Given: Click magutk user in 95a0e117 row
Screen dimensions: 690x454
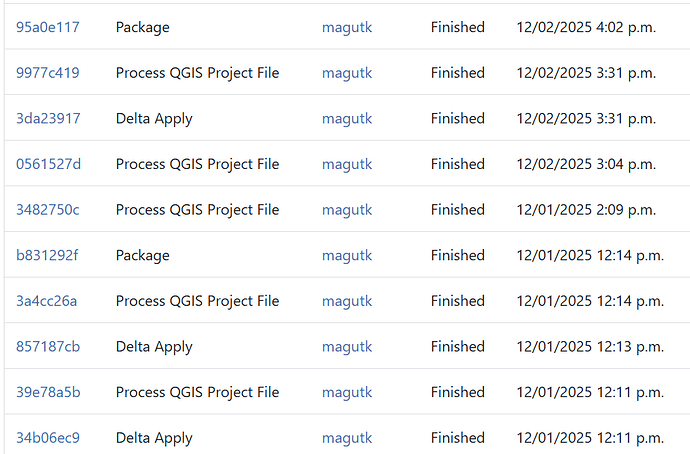Looking at the screenshot, I should (x=347, y=27).
